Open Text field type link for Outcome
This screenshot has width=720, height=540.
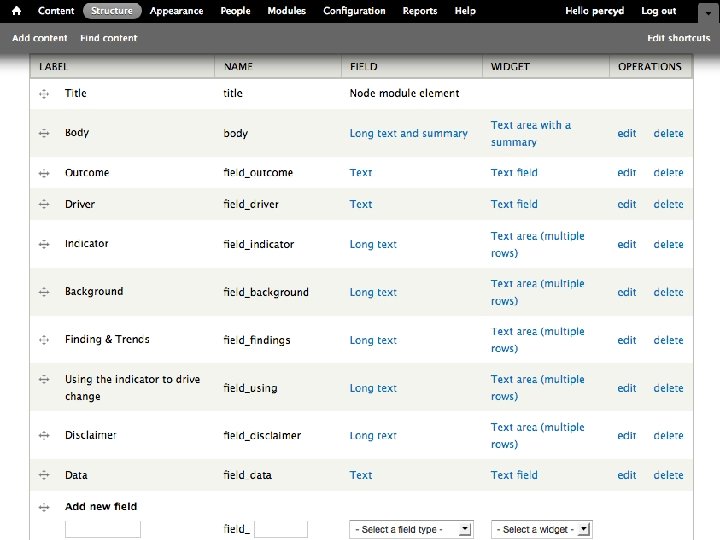click(361, 173)
